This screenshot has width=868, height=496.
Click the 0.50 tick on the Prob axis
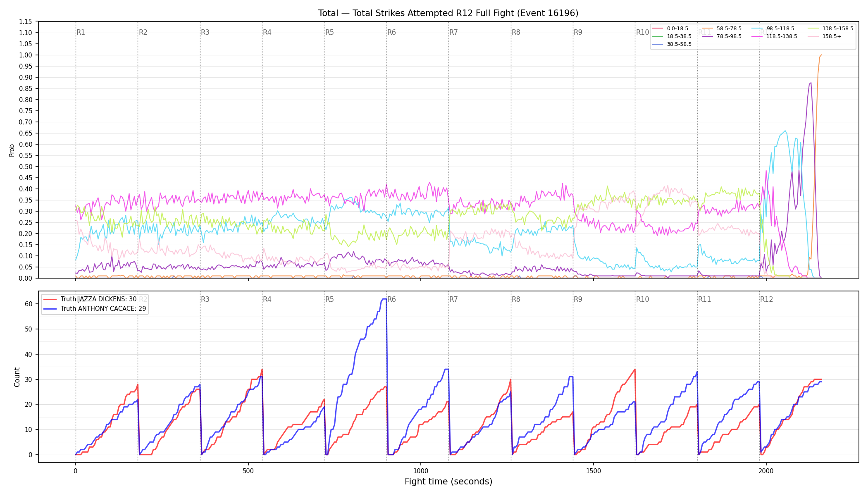click(x=26, y=167)
